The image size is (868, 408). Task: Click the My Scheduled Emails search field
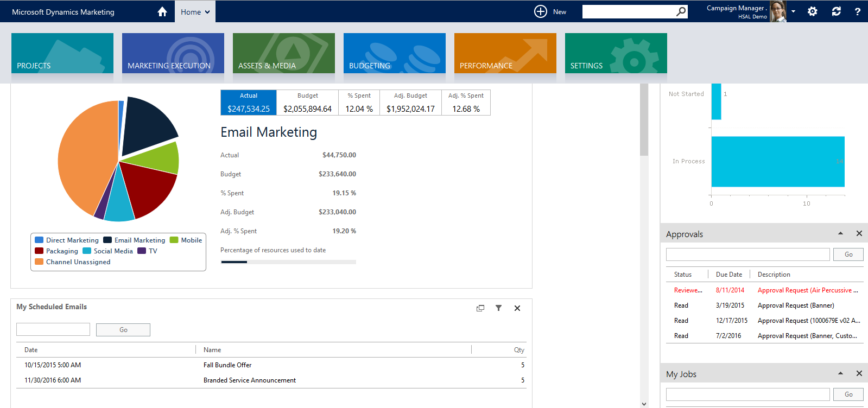tap(53, 329)
